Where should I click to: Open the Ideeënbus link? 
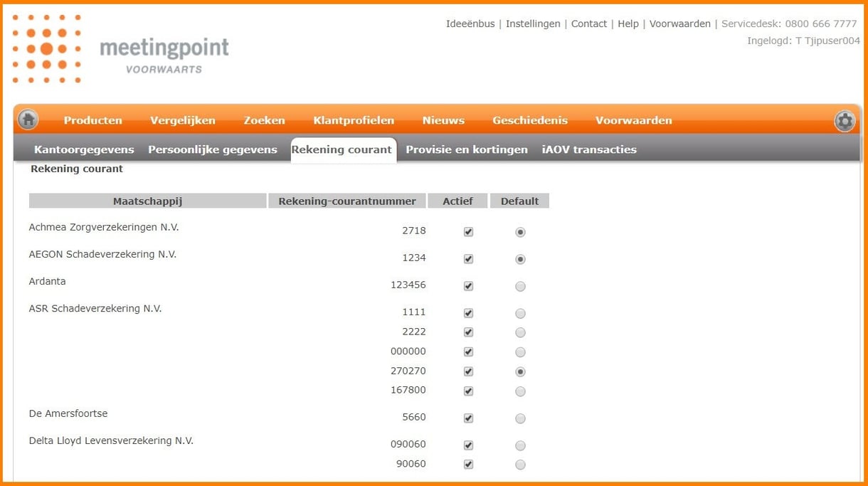470,23
